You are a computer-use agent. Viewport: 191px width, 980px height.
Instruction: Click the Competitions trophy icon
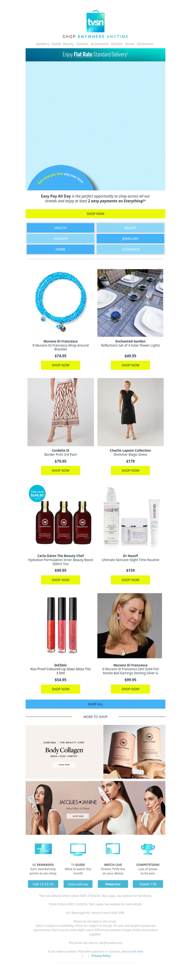[x=148, y=849]
